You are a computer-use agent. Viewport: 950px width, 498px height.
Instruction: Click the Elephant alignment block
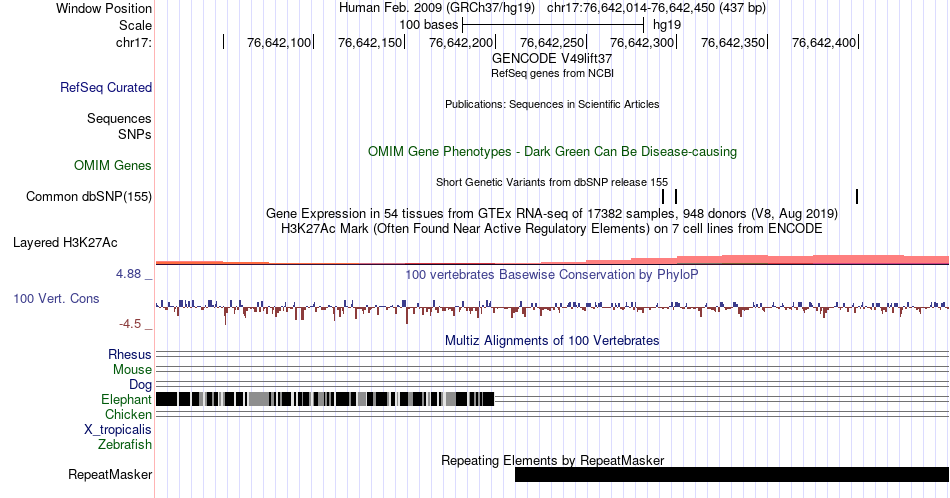(325, 399)
